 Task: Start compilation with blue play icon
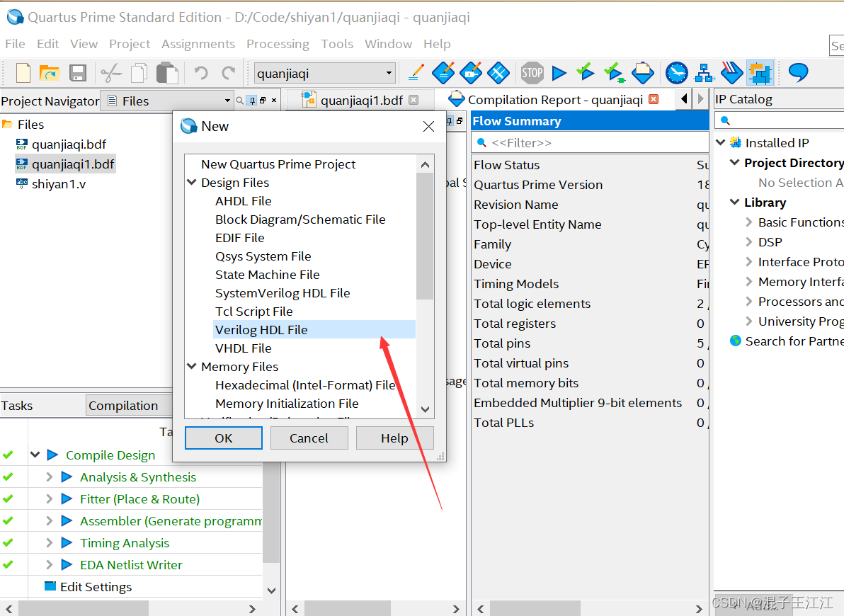[x=559, y=73]
